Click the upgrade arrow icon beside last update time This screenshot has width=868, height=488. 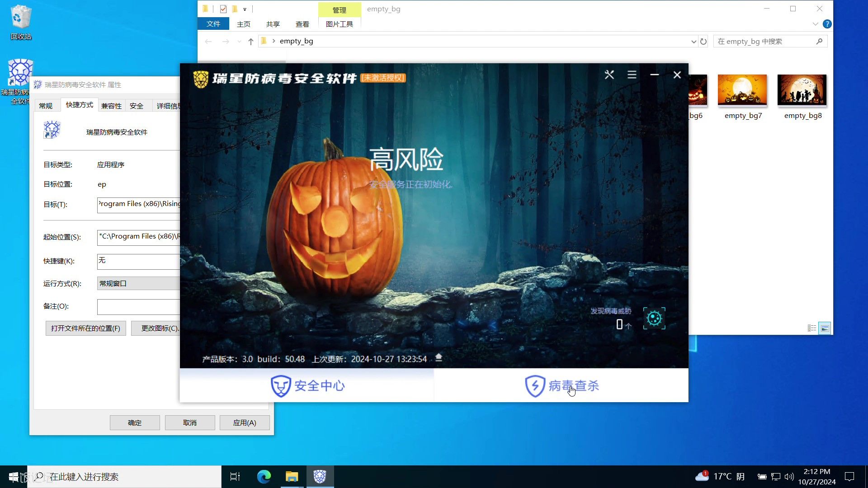pos(439,358)
